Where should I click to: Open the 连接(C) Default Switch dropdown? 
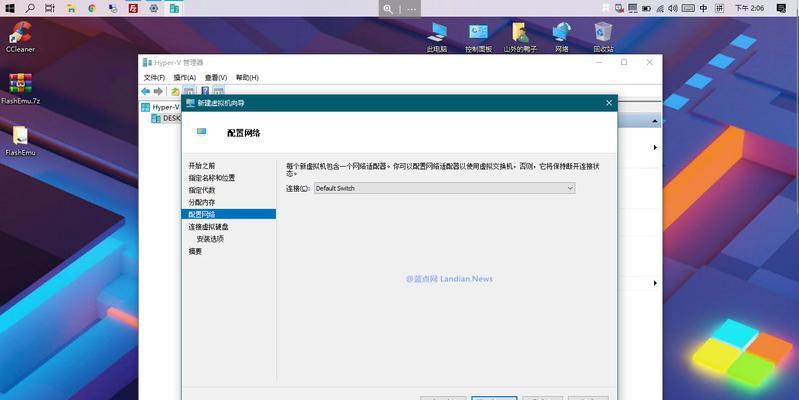click(x=444, y=188)
